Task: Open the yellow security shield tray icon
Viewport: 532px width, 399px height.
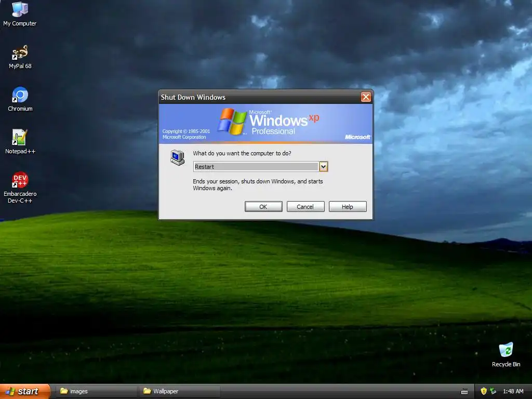Action: 484,391
